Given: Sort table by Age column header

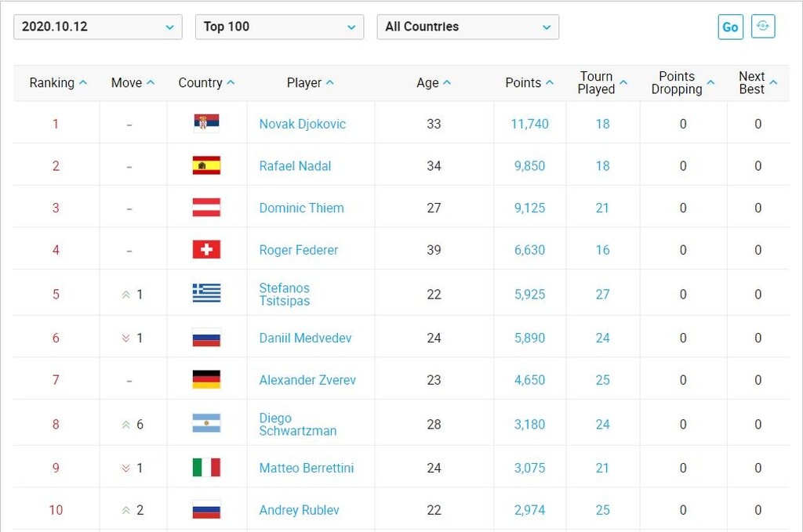Looking at the screenshot, I should [x=433, y=83].
